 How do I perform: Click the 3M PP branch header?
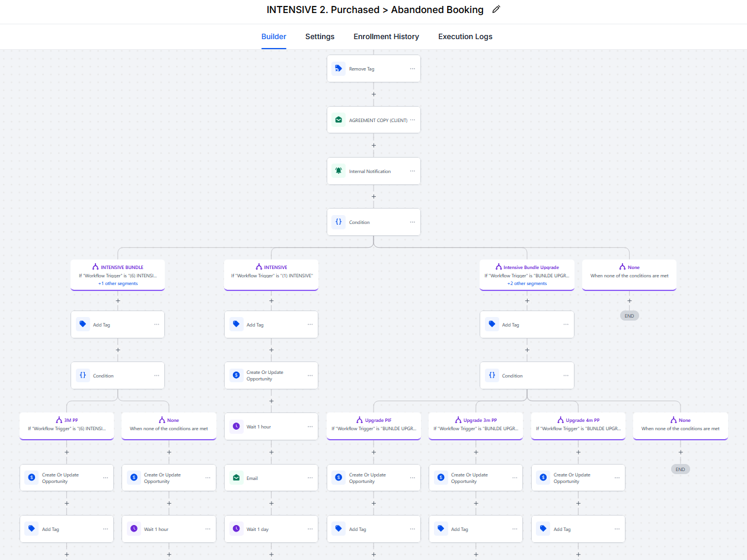(x=67, y=421)
